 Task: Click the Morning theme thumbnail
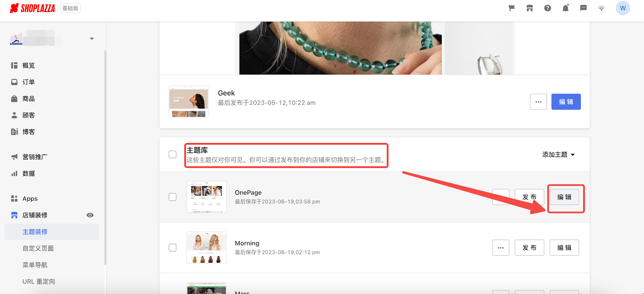(x=206, y=248)
